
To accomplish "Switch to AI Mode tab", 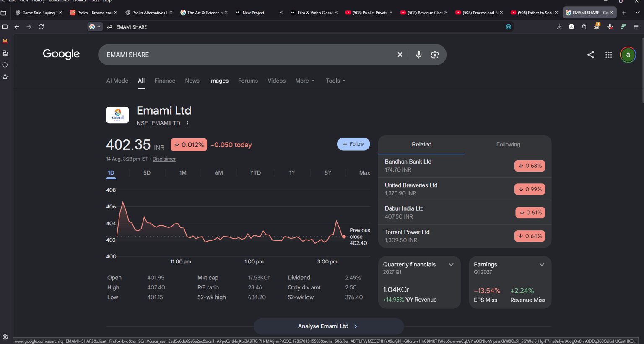I will 117,81.
